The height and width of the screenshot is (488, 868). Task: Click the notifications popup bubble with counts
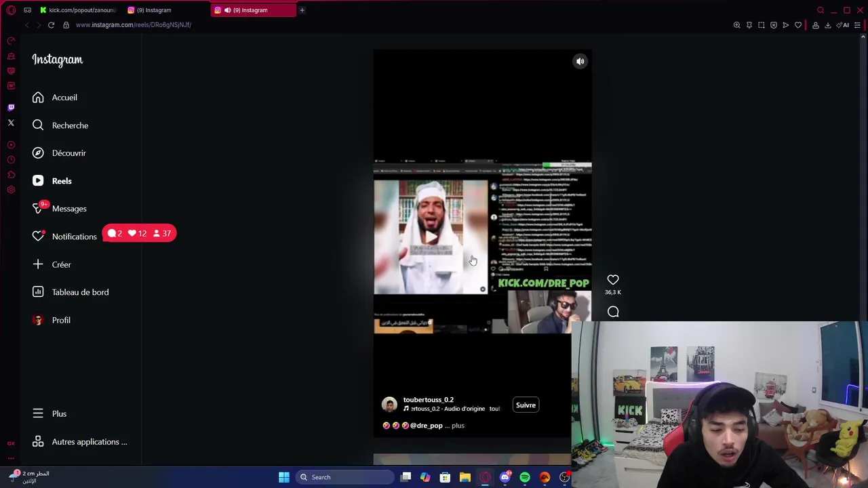(x=140, y=233)
